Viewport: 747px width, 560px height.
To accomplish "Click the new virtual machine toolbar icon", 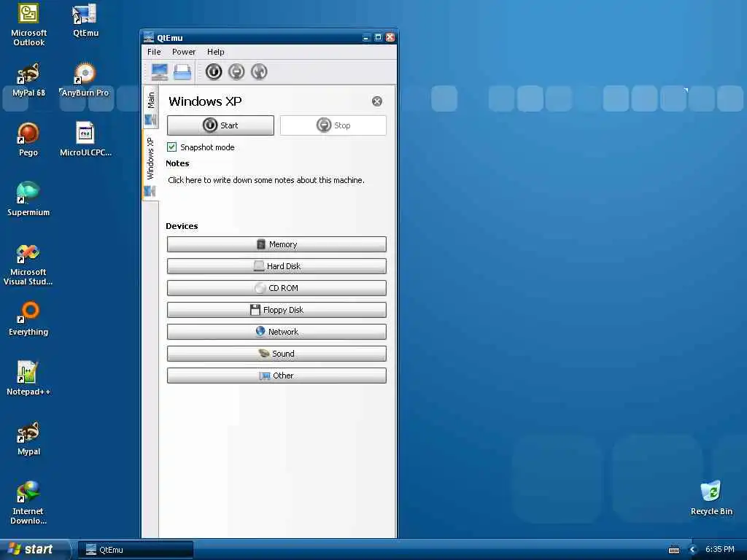I will tap(160, 72).
